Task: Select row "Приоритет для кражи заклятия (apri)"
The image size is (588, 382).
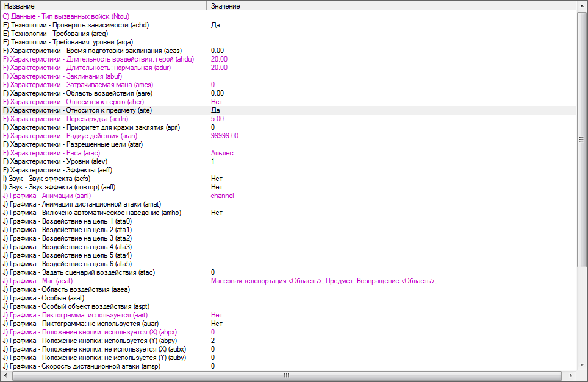Action: (x=289, y=127)
